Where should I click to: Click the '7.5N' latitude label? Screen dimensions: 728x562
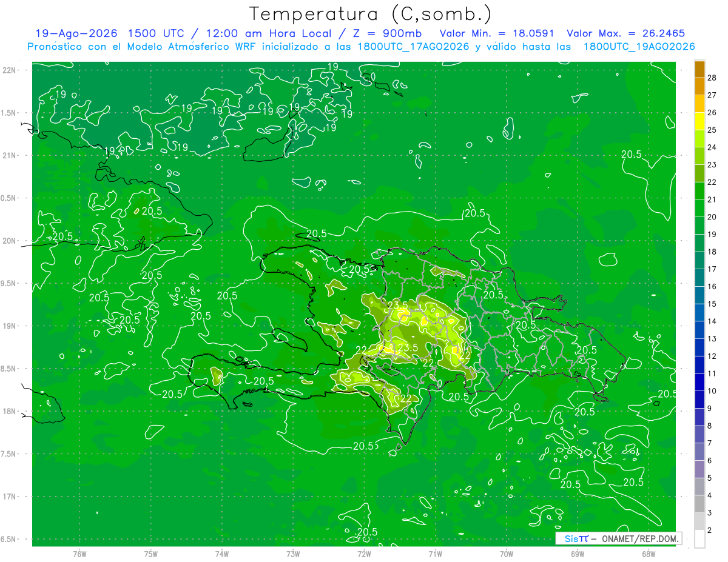click(x=10, y=454)
